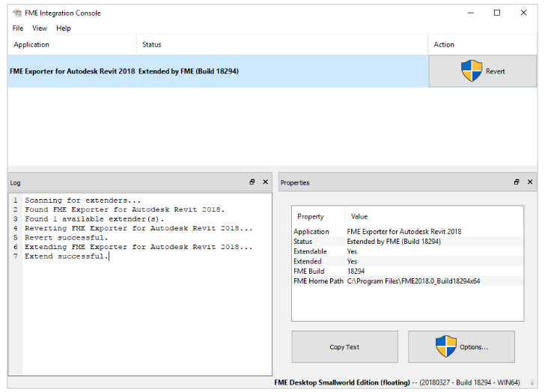Click log line 'Found FME Exporter for Autodesk Revit 2018.'
Screen dimensions: 548x392
click(x=124, y=209)
